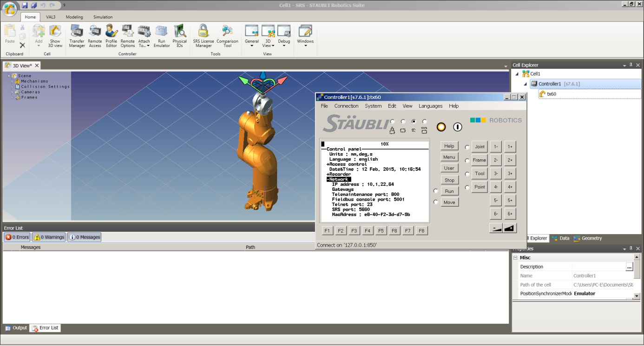644x346 pixels.
Task: Click the 1+ joint jog button
Action: coord(510,147)
